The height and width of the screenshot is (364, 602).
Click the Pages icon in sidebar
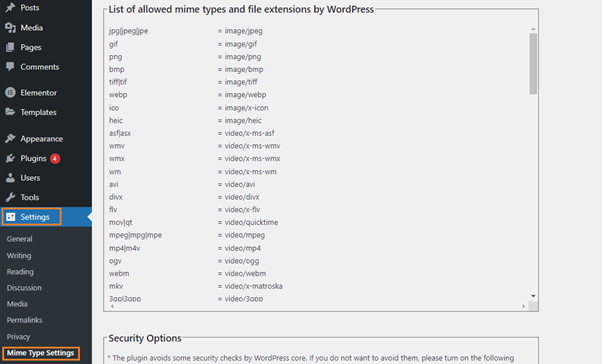pyautogui.click(x=10, y=47)
